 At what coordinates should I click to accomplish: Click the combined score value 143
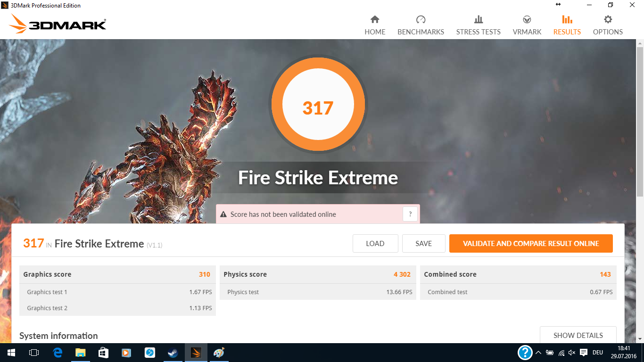[605, 274]
